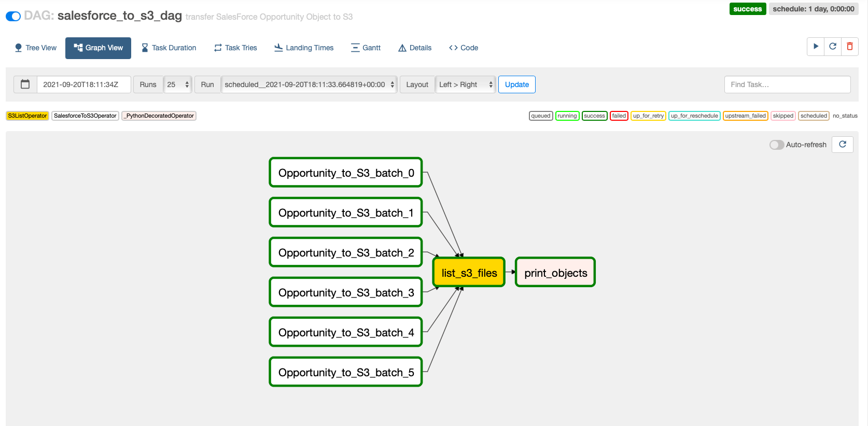Select the list_s3_files task node
Image resolution: width=868 pixels, height=426 pixels.
pos(469,273)
